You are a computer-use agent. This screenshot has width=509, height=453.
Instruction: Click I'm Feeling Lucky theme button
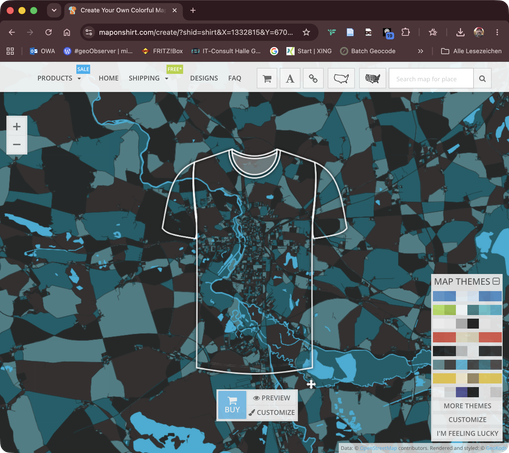point(467,433)
